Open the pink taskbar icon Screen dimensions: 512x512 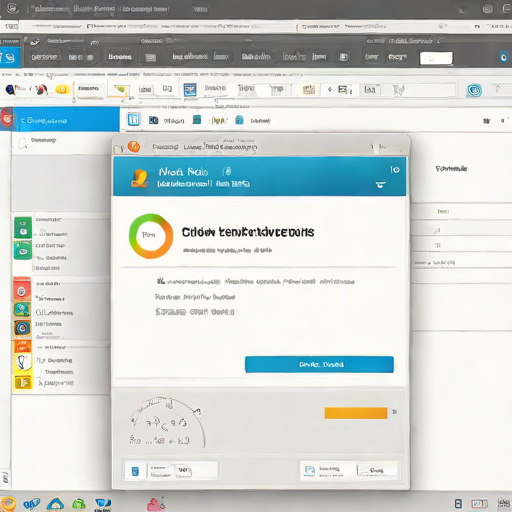pyautogui.click(x=156, y=504)
